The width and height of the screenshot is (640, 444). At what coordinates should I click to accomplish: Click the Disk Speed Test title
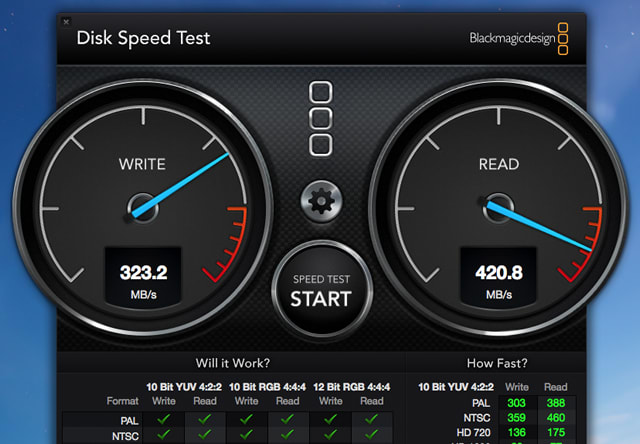(x=143, y=38)
